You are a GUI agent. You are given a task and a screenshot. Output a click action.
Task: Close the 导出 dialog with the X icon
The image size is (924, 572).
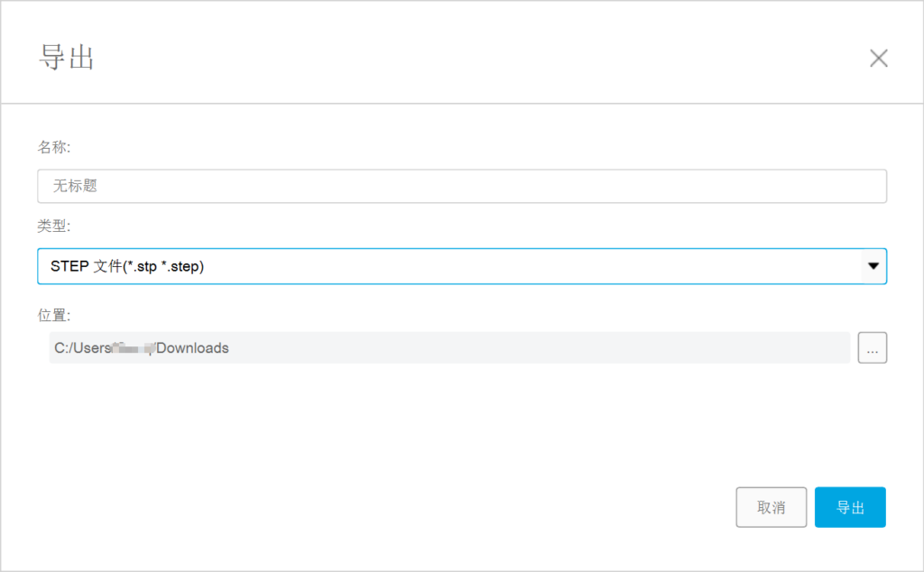point(878,59)
